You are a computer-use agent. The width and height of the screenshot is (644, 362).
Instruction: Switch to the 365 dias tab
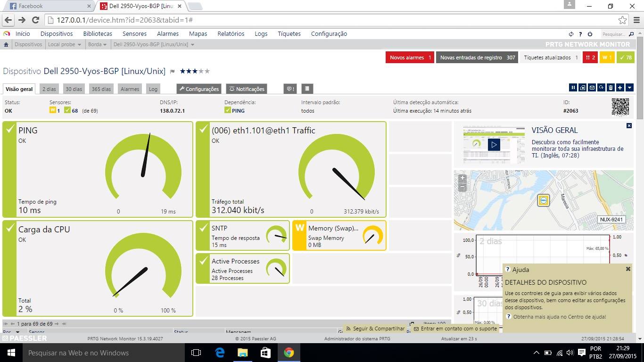[x=101, y=89]
